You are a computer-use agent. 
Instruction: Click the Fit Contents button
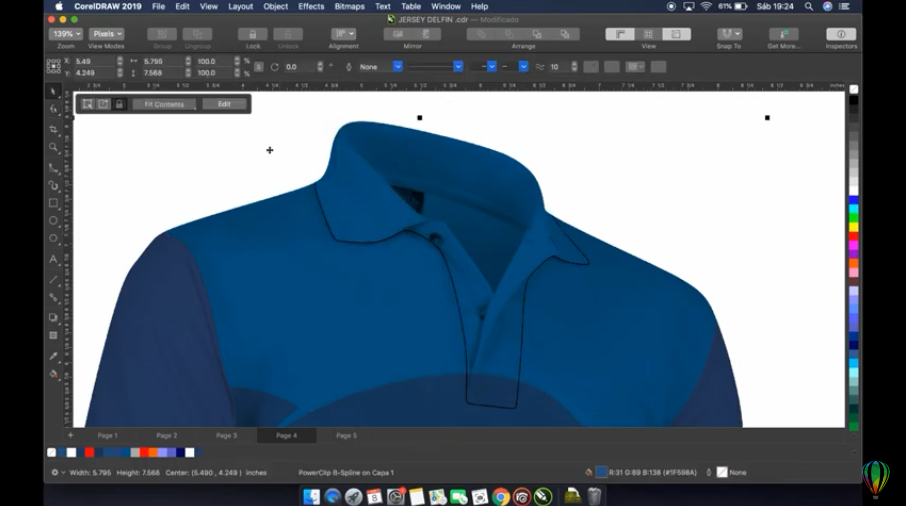(x=164, y=104)
